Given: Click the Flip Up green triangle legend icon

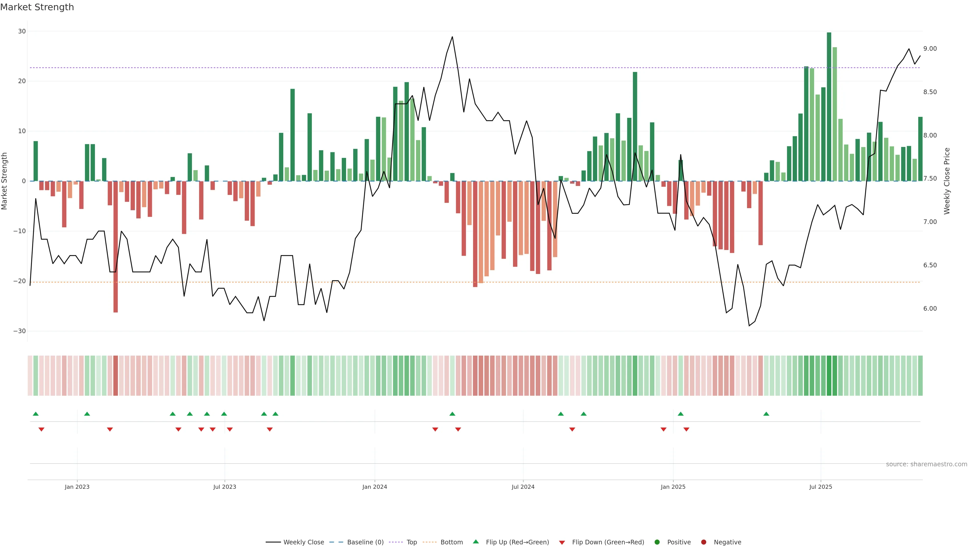Looking at the screenshot, I should pos(475,542).
